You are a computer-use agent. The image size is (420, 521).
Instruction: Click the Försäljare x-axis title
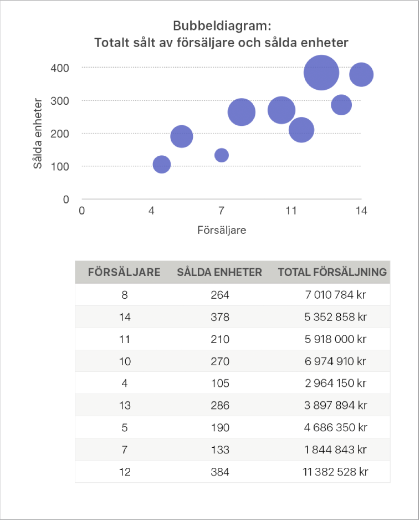click(222, 231)
